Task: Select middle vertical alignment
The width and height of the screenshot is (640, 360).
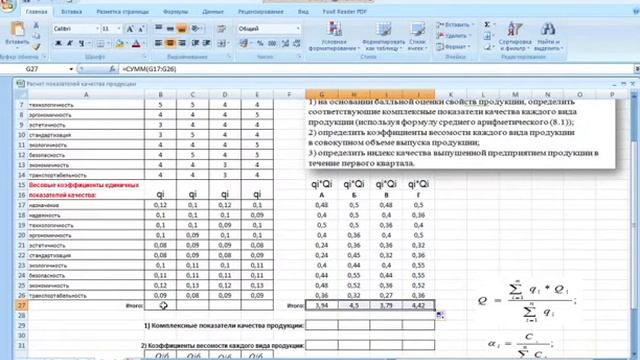Action: tap(170, 28)
